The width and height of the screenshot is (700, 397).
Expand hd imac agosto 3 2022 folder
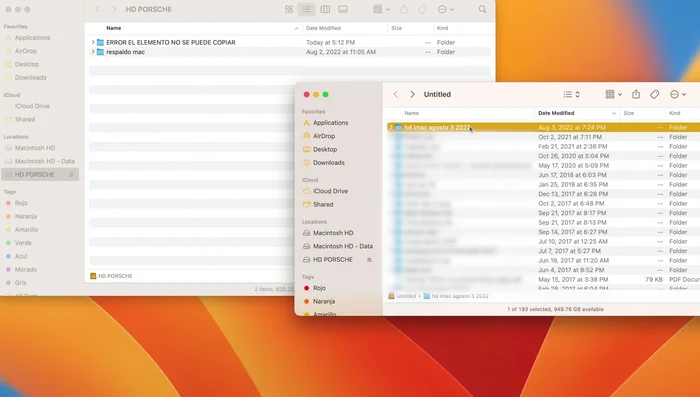pyautogui.click(x=391, y=127)
